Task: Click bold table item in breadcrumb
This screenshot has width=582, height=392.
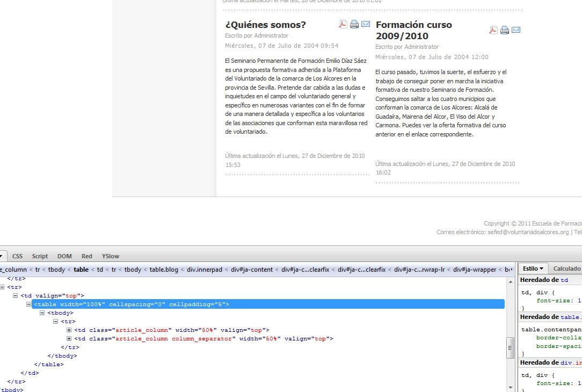Action: (x=81, y=270)
